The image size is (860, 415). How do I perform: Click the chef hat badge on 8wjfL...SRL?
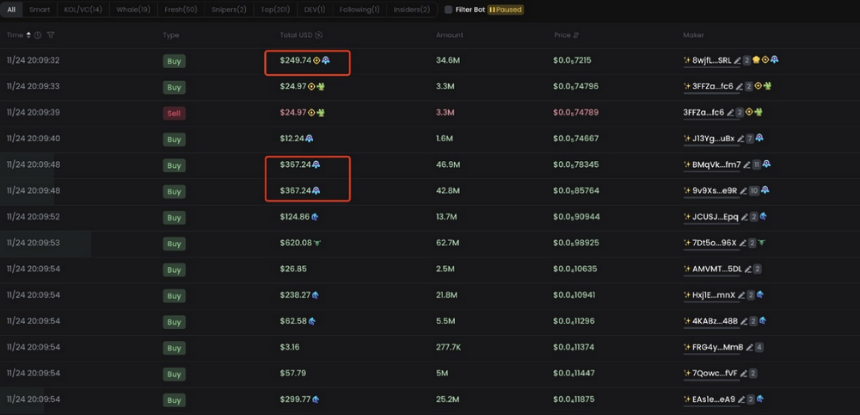click(x=756, y=60)
